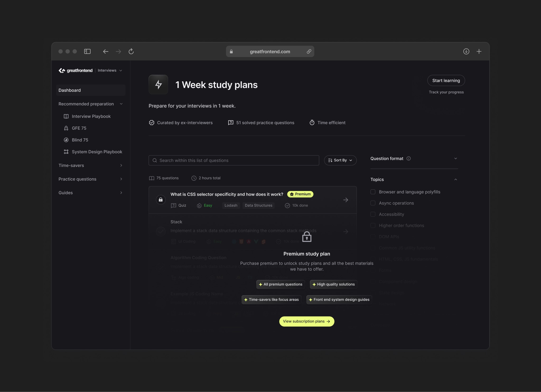Image resolution: width=541 pixels, height=392 pixels.
Task: Click the question icon beside 51 solved practice questions
Action: point(231,123)
